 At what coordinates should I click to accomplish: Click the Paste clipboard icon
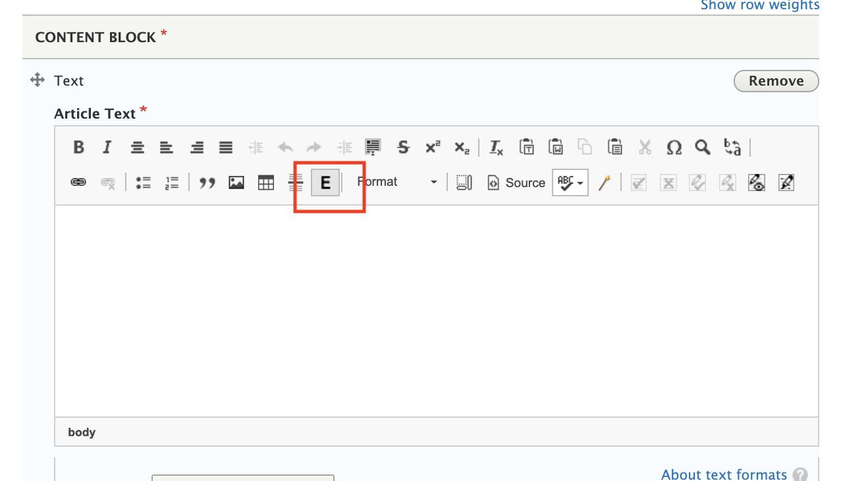tap(614, 147)
